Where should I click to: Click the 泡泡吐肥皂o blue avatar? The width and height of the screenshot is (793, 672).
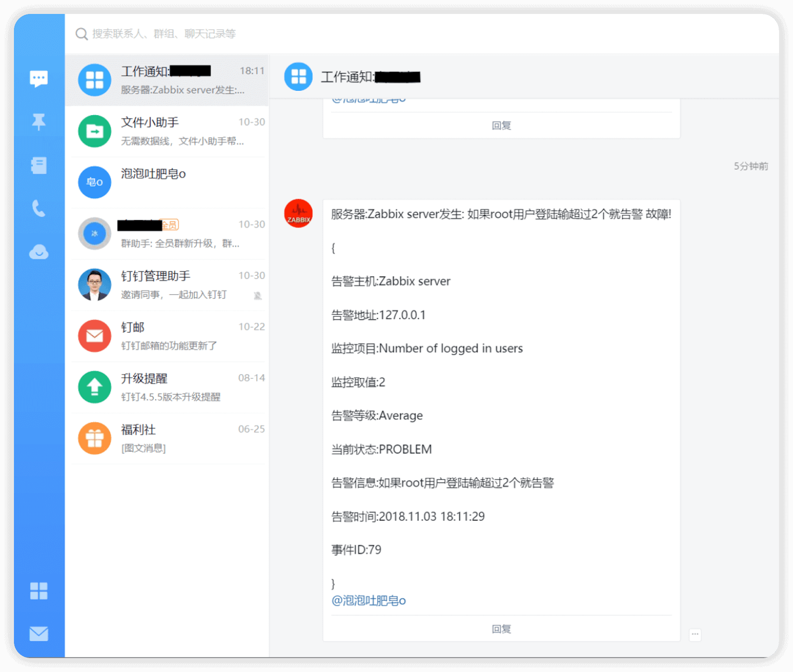click(94, 182)
